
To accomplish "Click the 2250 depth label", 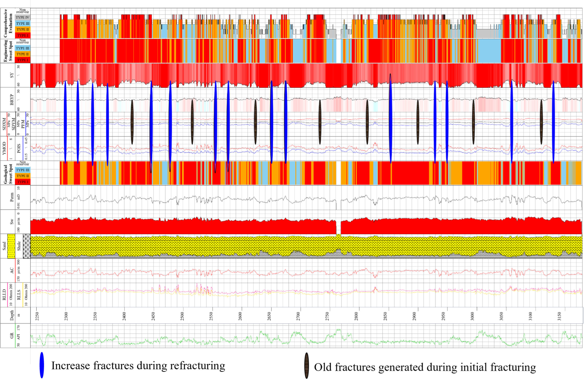I will click(37, 316).
